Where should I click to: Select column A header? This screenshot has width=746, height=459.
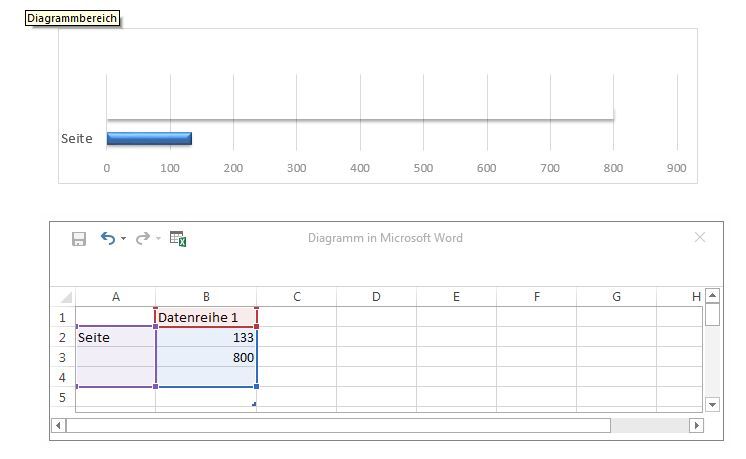116,297
